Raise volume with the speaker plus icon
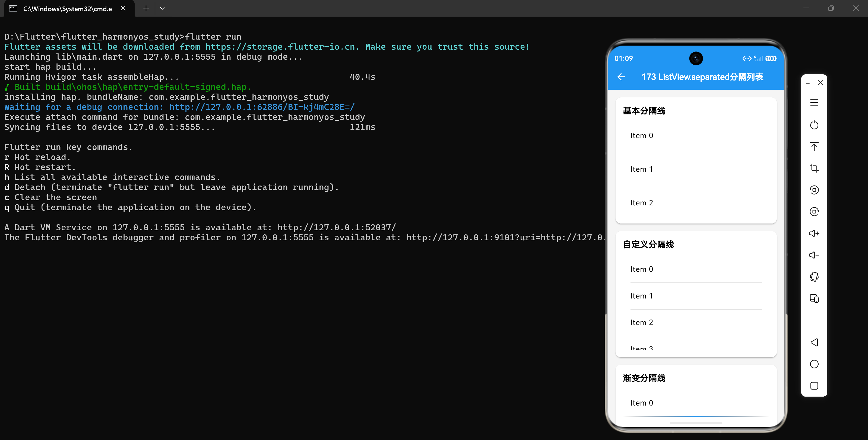Screen dimensions: 868x440 (814, 233)
